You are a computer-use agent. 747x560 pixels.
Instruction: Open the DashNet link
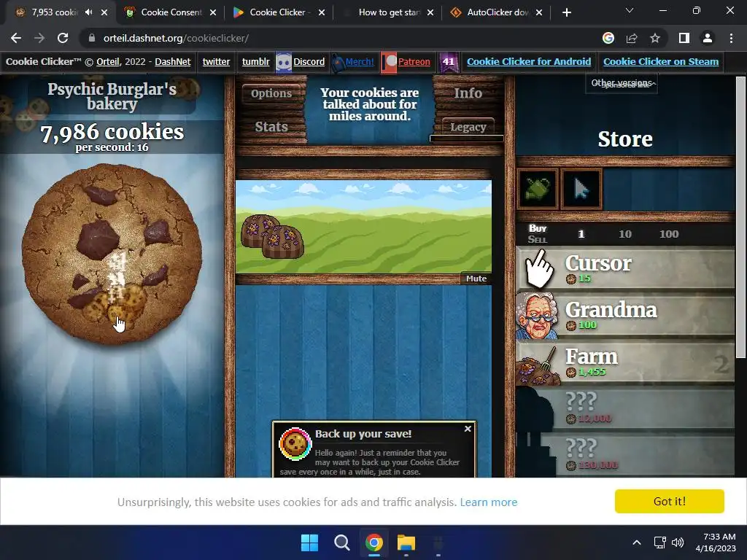pos(172,61)
